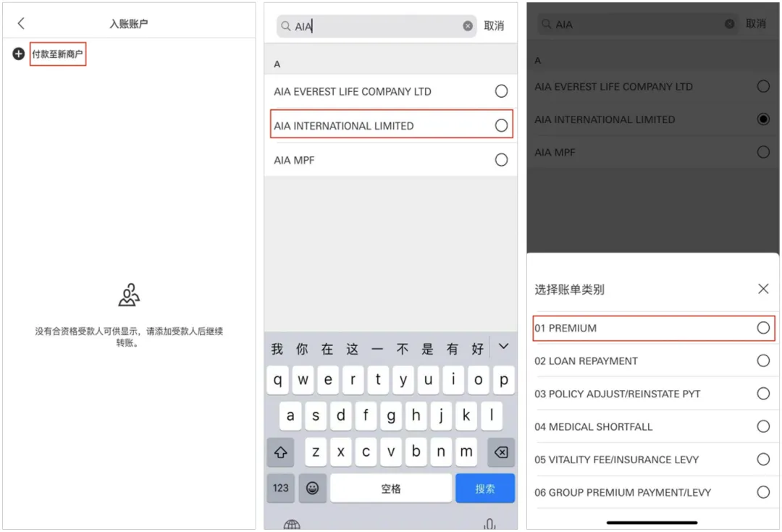Select the 03 POLICY ADJUST/REINSTATE PYT radio button
The image size is (782, 532).
coord(763,394)
